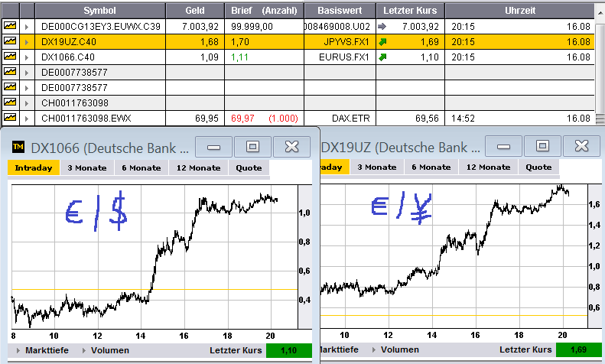The width and height of the screenshot is (605, 364).
Task: Select 6 Monate tab in DX19UZ window
Action: [x=431, y=167]
